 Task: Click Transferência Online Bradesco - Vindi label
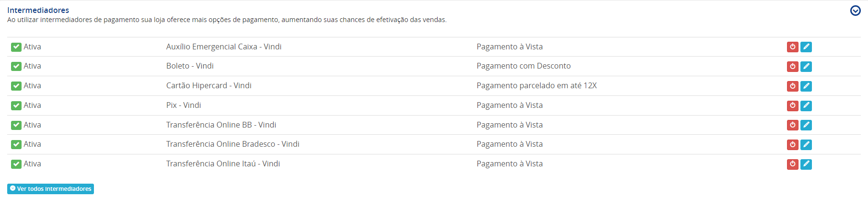click(x=232, y=144)
